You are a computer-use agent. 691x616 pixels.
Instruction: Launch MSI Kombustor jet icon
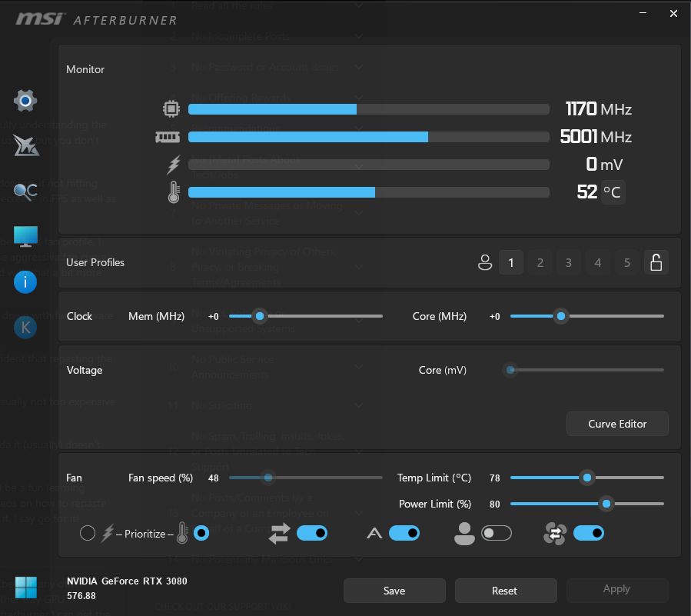25,145
